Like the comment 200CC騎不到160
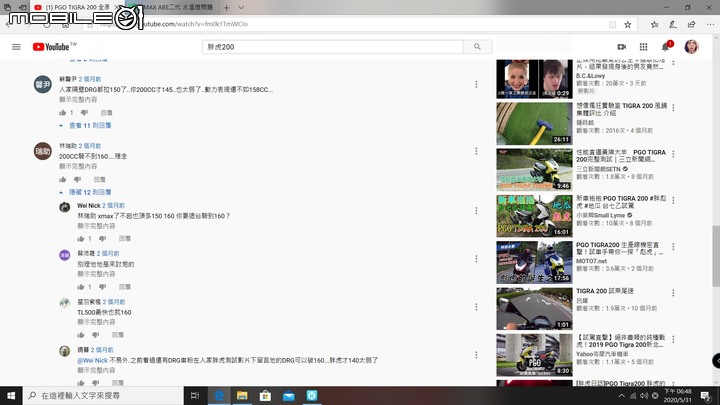This screenshot has height=405, width=720. 62,180
